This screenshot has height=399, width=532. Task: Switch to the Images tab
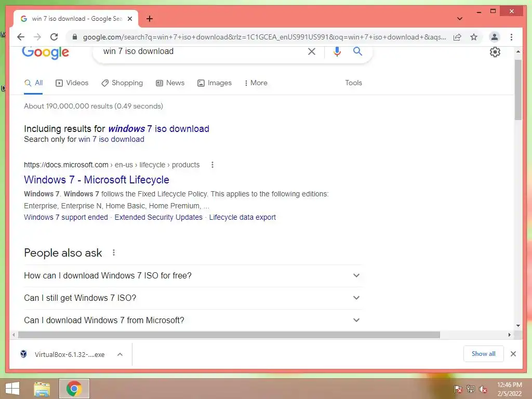pyautogui.click(x=215, y=83)
